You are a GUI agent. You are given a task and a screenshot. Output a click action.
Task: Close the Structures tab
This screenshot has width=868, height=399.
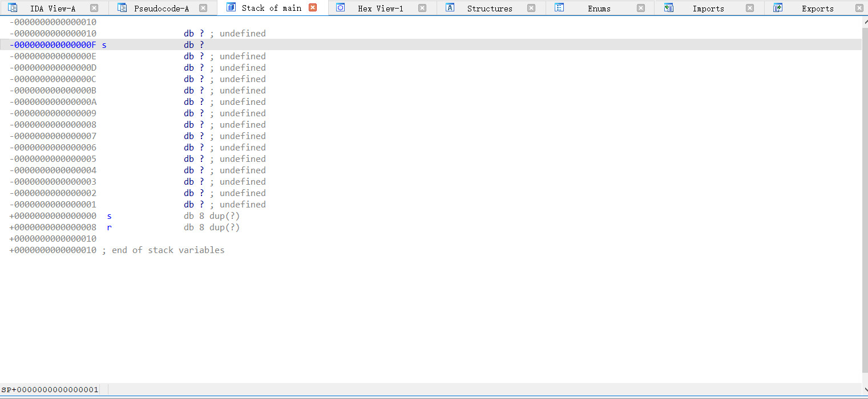pyautogui.click(x=531, y=8)
